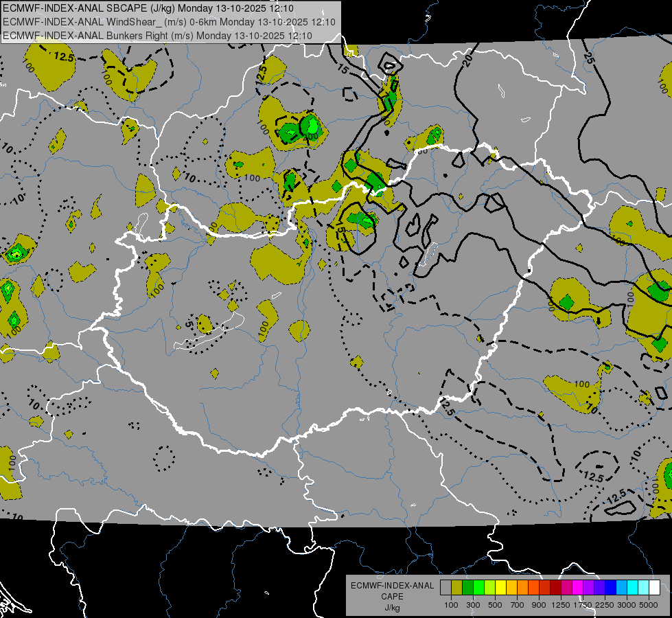Click the indigo legend swatch before 2250
This screenshot has height=618, width=672.
pyautogui.click(x=599, y=587)
